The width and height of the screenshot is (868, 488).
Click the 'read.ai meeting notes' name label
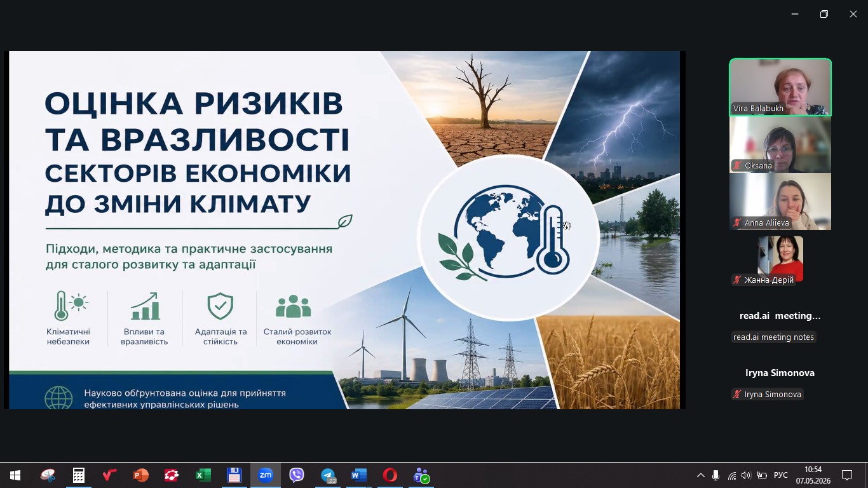pyautogui.click(x=773, y=337)
